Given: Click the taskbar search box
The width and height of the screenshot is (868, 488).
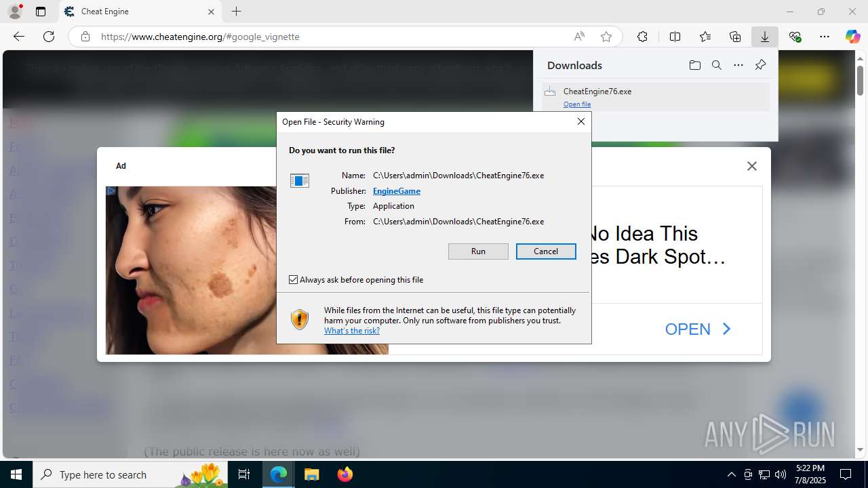Looking at the screenshot, I should (130, 474).
